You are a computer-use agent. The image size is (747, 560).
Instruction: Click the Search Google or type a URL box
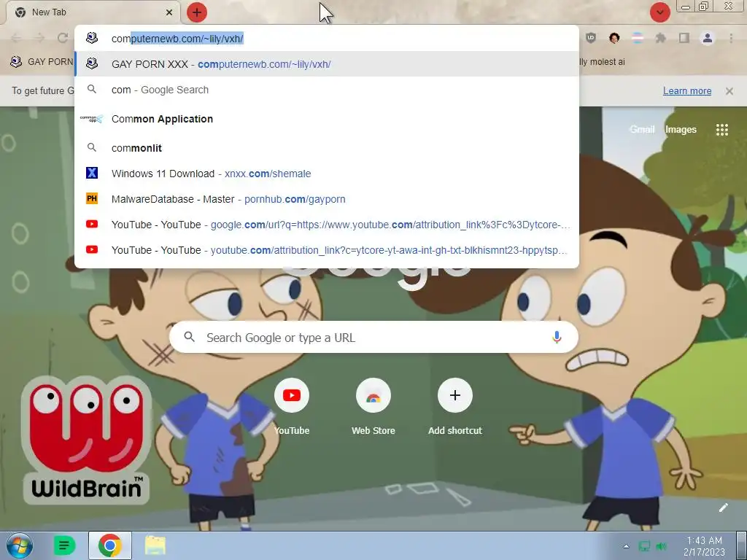(373, 337)
